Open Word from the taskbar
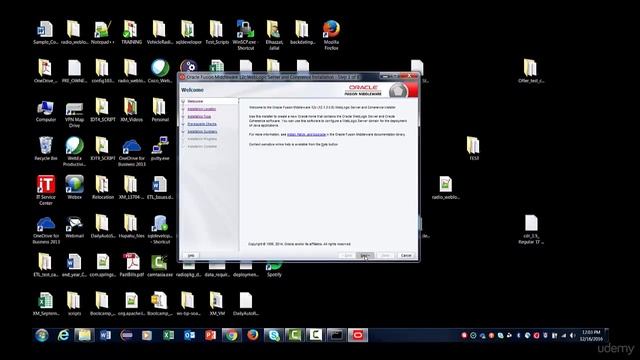This screenshot has width=640, height=360. tap(105, 335)
